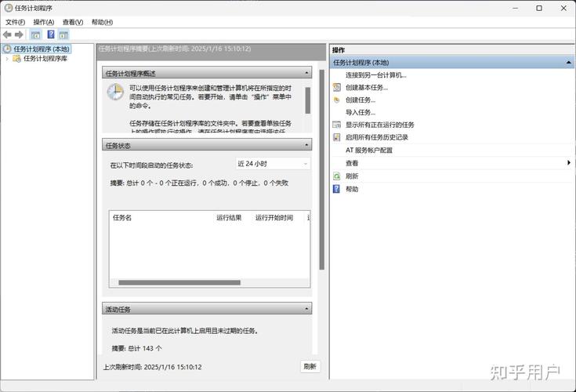Click the 启用所有任务历史记录 icon
The image size is (576, 392).
(x=336, y=137)
